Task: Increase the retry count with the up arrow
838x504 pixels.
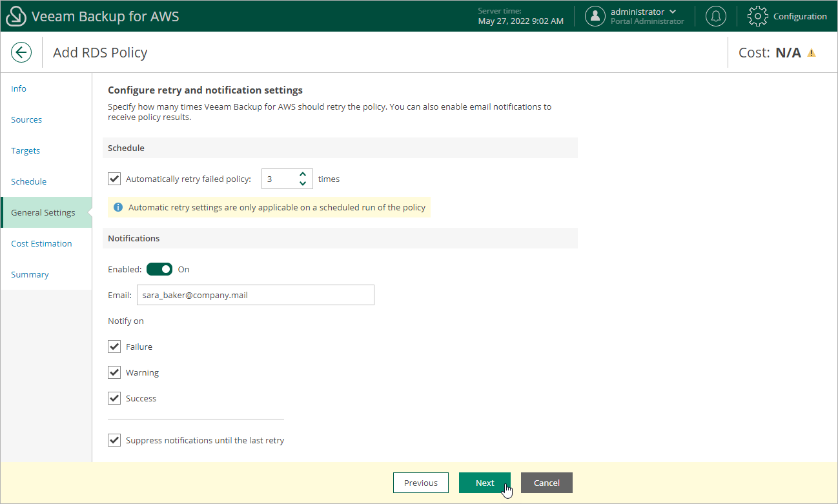Action: click(302, 174)
